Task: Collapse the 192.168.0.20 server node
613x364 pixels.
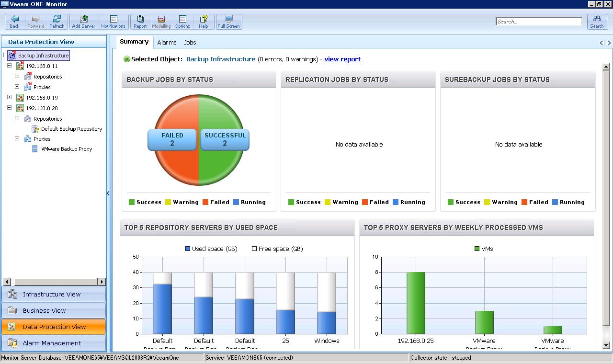Action: click(9, 108)
